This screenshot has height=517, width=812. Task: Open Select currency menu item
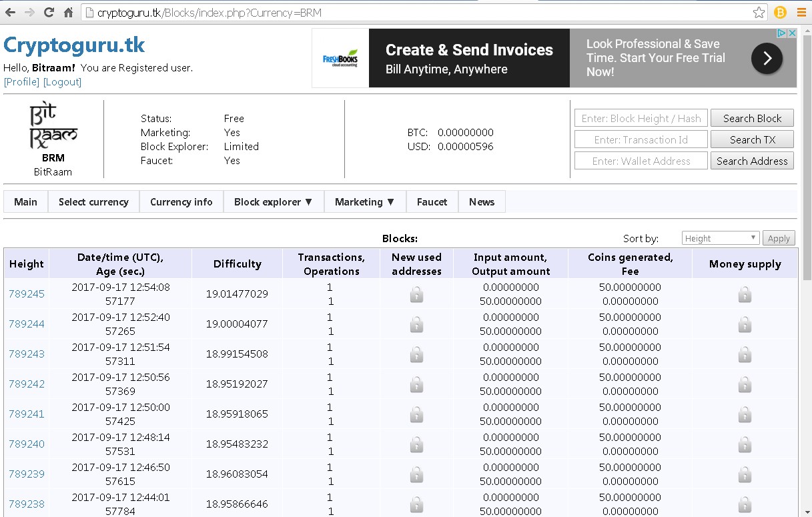pyautogui.click(x=93, y=201)
